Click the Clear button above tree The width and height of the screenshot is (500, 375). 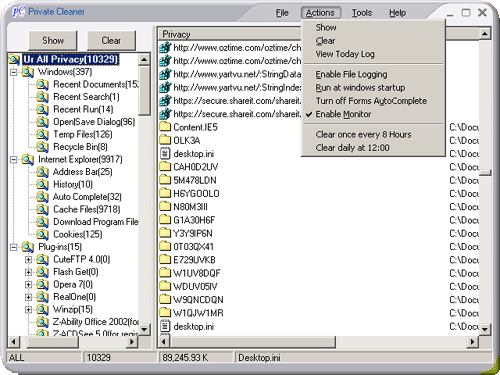pyautogui.click(x=111, y=40)
